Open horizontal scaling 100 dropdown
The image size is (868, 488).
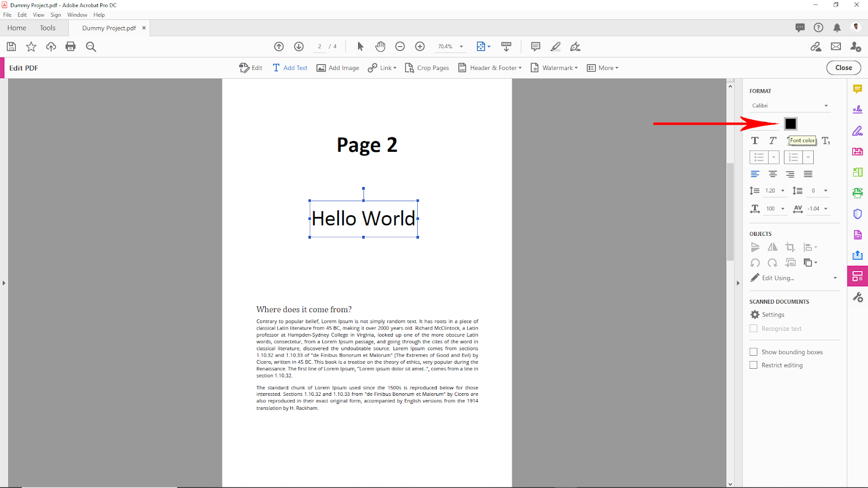(x=783, y=209)
